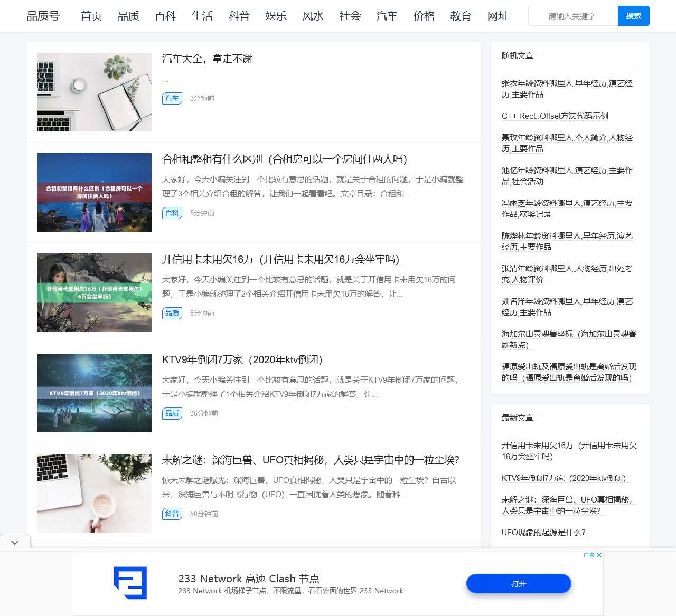Open sidebar link UFO现象的起源是什么?
676x616 pixels.
tap(543, 532)
